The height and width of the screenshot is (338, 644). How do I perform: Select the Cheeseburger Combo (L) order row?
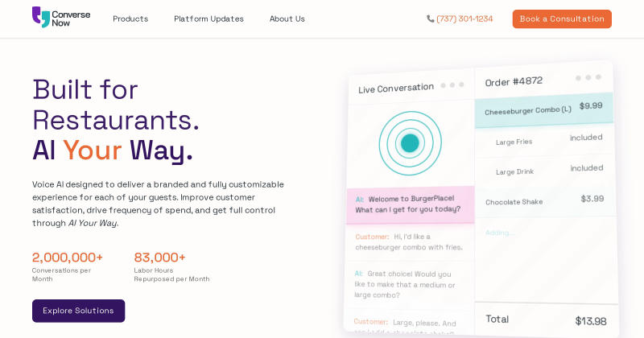(544, 110)
